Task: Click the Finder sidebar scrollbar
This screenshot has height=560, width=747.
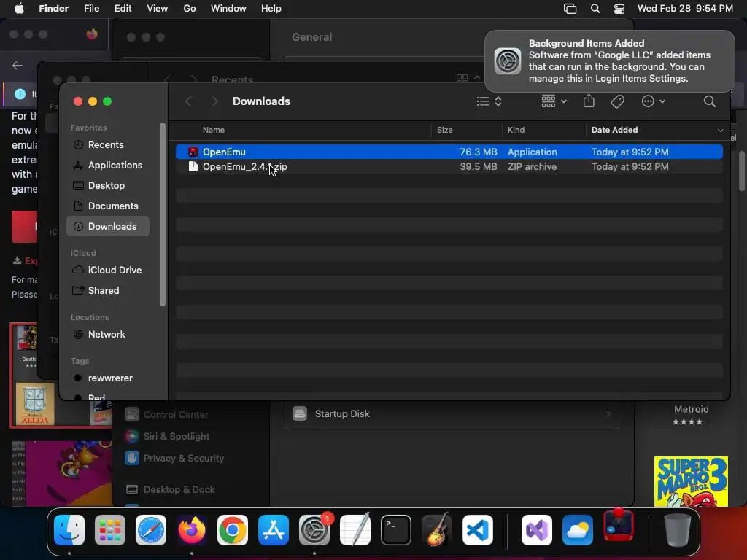Action: pos(163,214)
